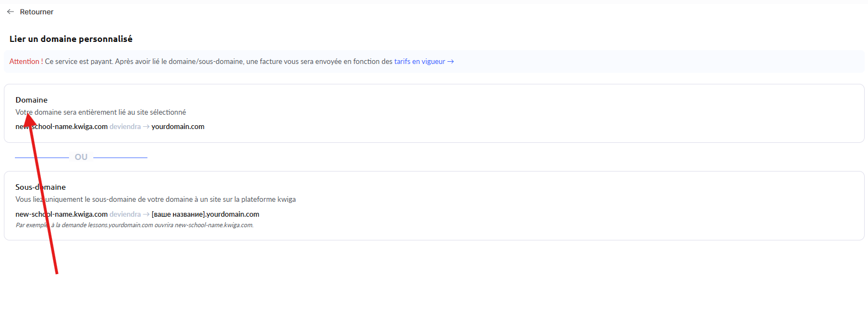Click the OU separator label
This screenshot has height=316, width=868.
[x=81, y=157]
